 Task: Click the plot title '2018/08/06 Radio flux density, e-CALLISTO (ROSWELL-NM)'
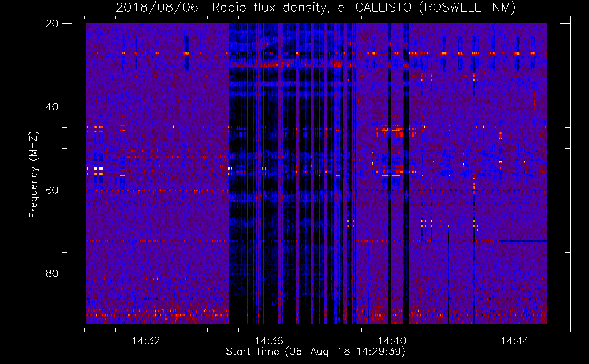point(316,7)
